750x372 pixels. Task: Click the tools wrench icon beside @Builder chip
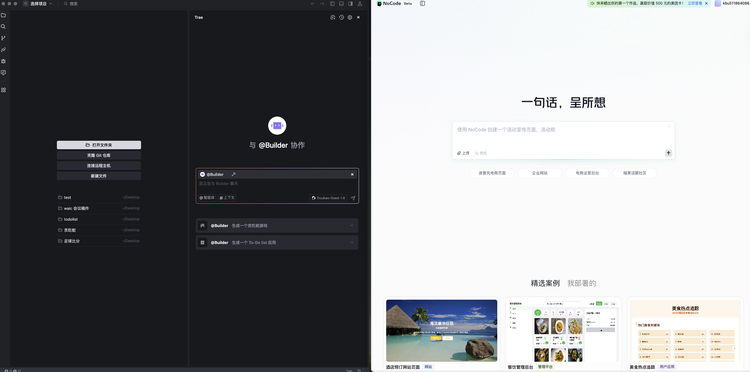[x=233, y=175]
